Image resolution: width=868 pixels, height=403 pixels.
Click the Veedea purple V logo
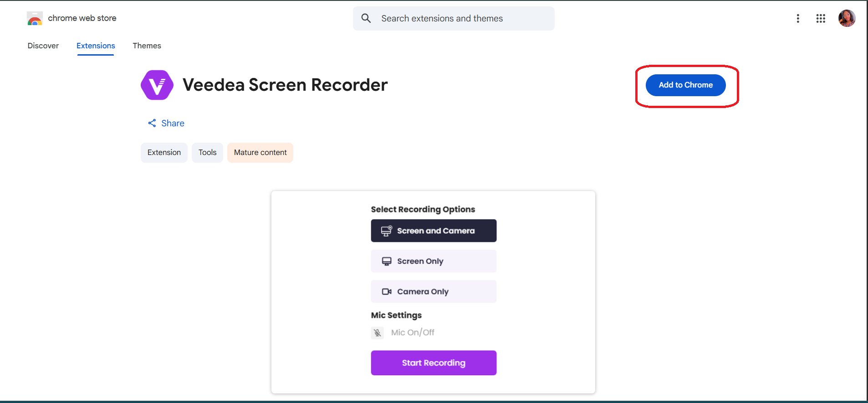point(157,85)
